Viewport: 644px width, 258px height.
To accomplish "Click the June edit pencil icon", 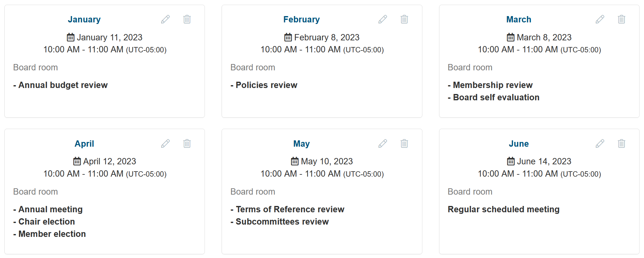I will click(x=600, y=144).
